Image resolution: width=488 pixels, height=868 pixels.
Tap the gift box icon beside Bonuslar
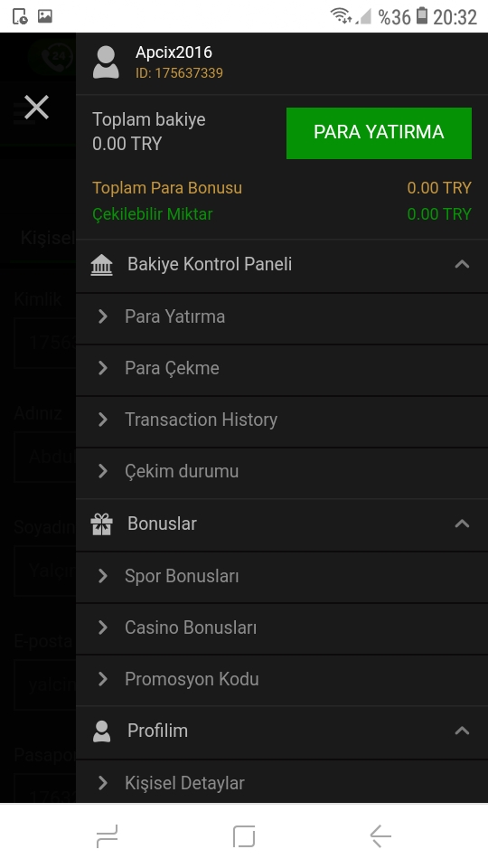[x=102, y=524]
